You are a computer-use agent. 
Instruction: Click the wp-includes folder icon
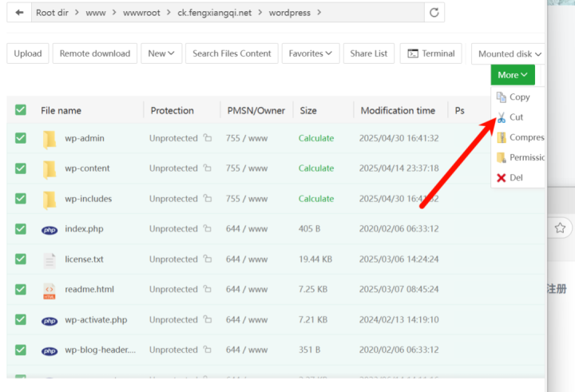(50, 200)
